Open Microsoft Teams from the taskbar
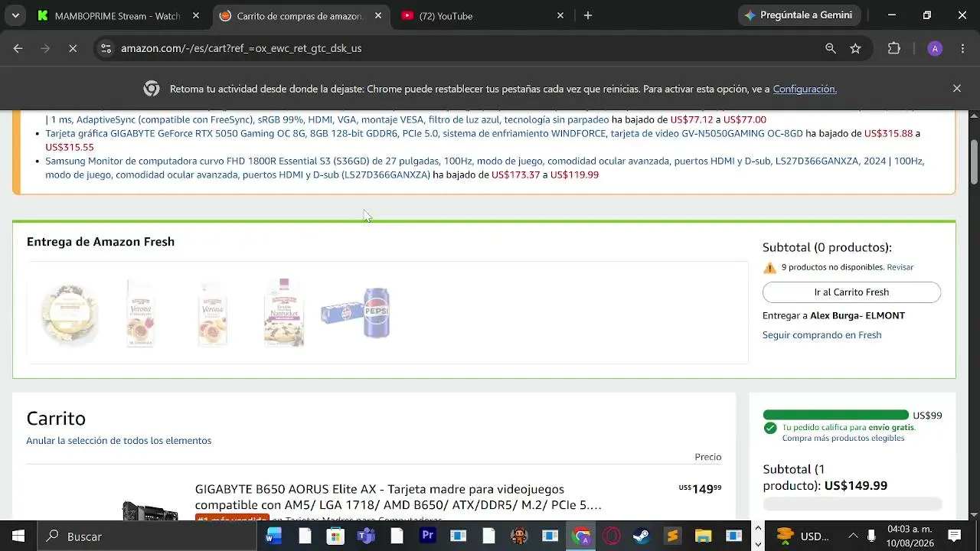Viewport: 980px width, 551px height. point(366,536)
